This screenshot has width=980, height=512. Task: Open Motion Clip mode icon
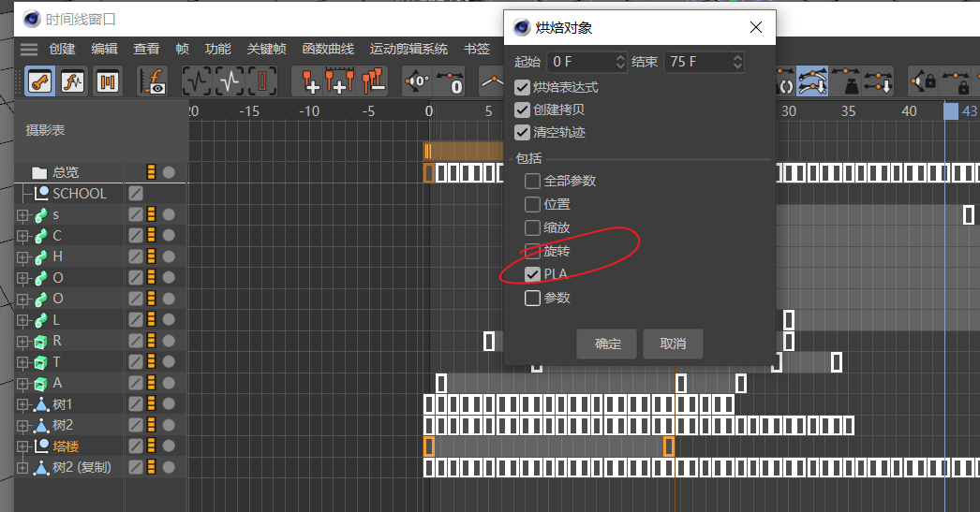point(107,82)
